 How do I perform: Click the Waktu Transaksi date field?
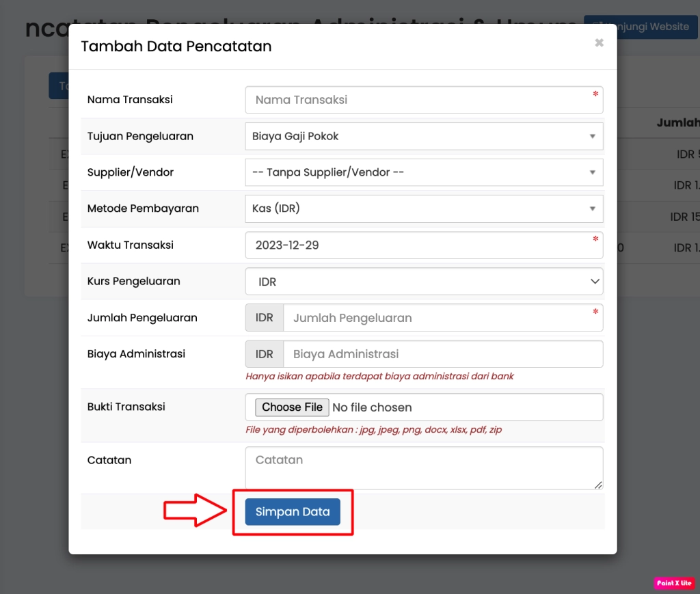click(424, 245)
